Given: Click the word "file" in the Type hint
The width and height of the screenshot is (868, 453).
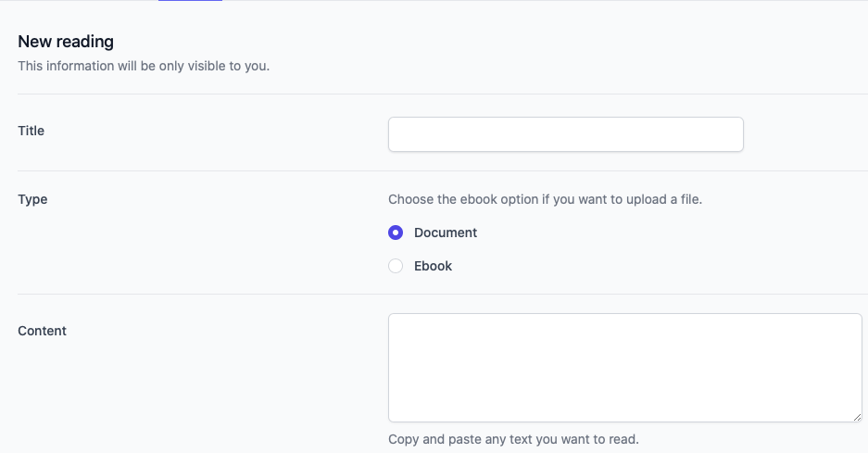Looking at the screenshot, I should tap(689, 199).
